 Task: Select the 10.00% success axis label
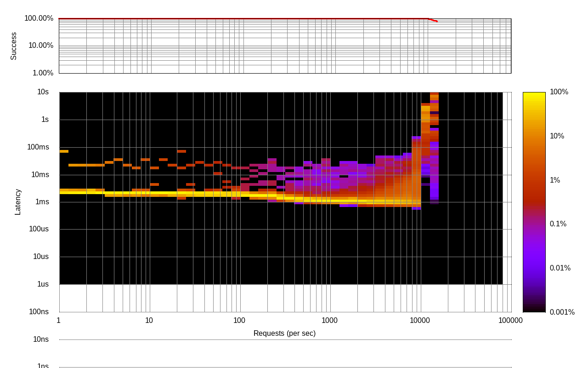pos(41,46)
